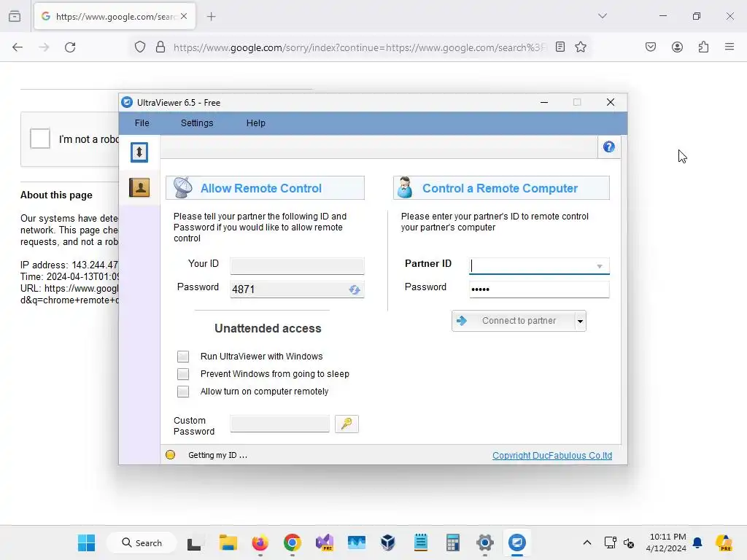Open Google Chrome from the taskbar

coord(292,542)
